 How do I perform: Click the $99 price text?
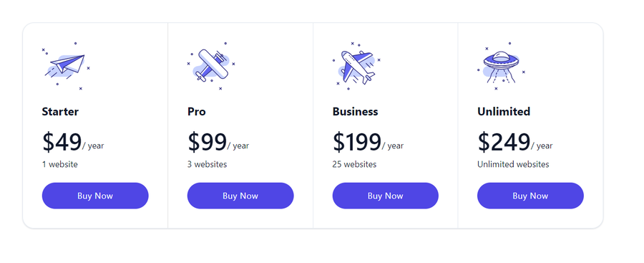tap(207, 142)
